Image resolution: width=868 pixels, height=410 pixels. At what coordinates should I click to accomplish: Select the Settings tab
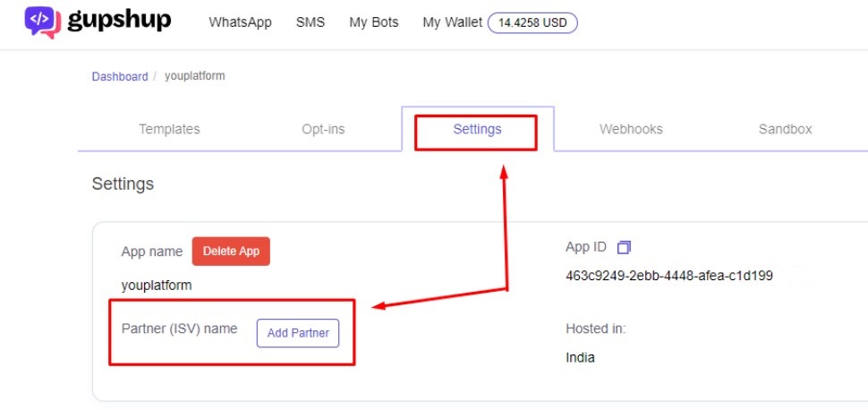[x=477, y=129]
